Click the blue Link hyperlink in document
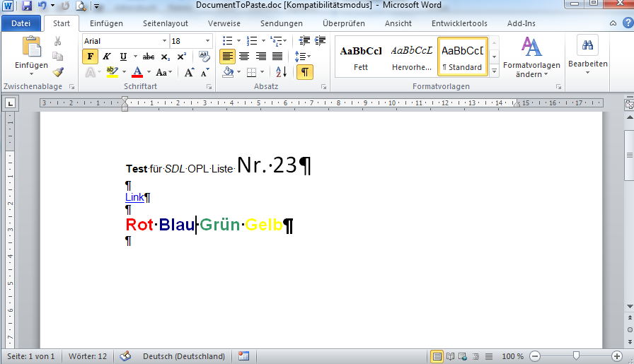Viewport: 634px width, 364px height. (x=134, y=197)
